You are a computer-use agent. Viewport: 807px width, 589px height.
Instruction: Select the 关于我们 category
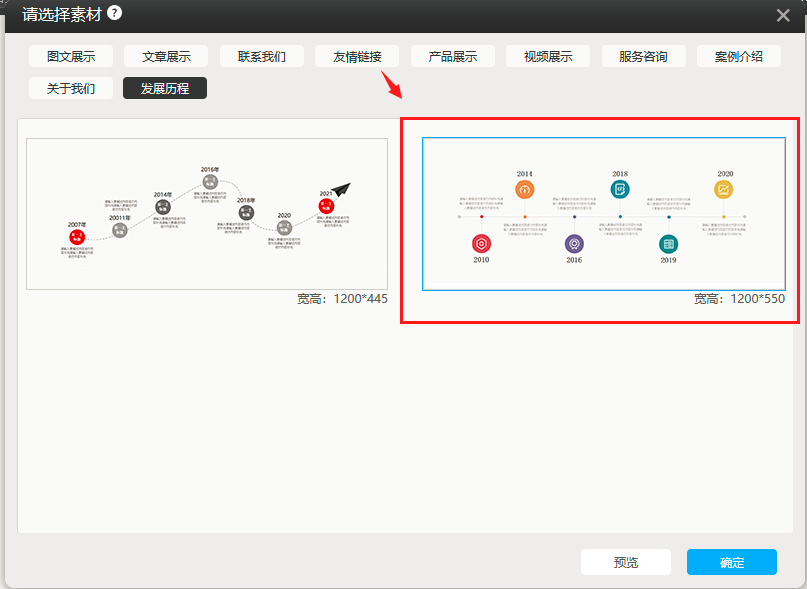click(x=70, y=88)
